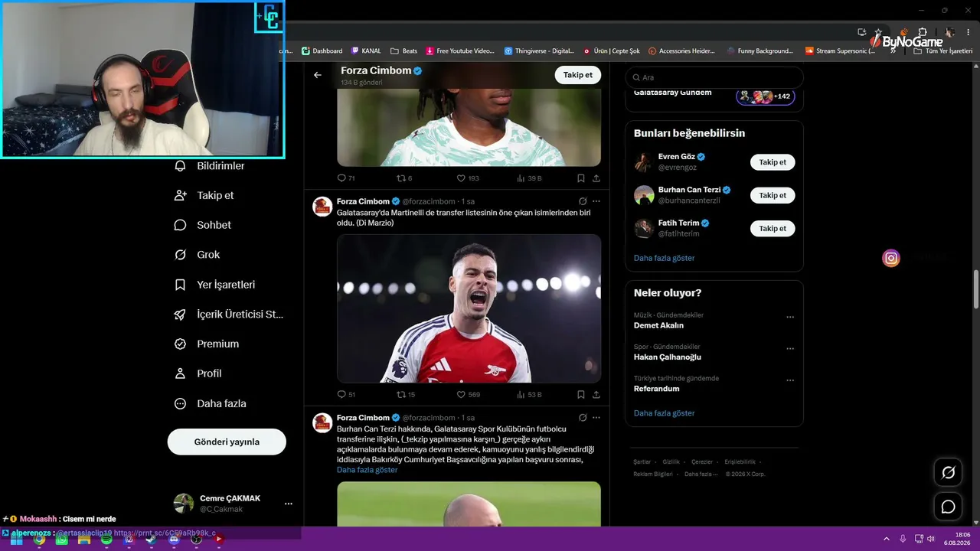Open the Tüm Yer İşaretleri folder
980x551 pixels.
click(x=943, y=51)
